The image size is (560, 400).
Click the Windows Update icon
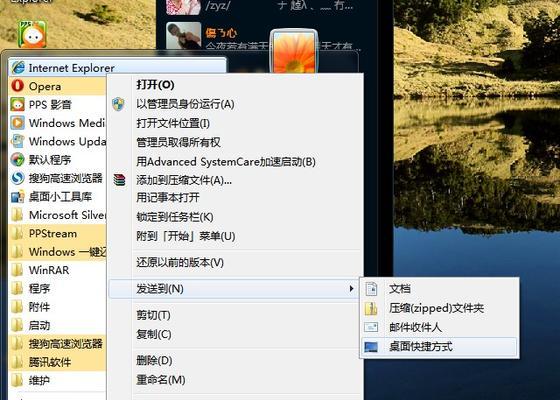[x=17, y=141]
